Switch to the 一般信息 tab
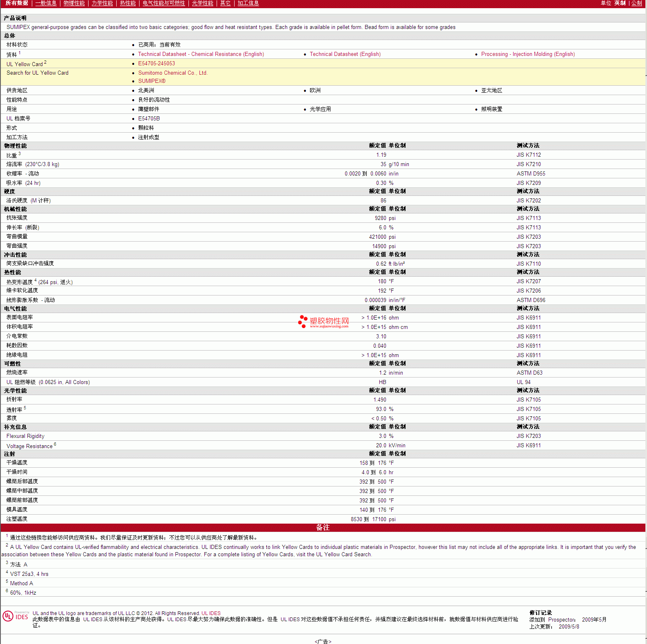The image size is (647, 644). (46, 3)
